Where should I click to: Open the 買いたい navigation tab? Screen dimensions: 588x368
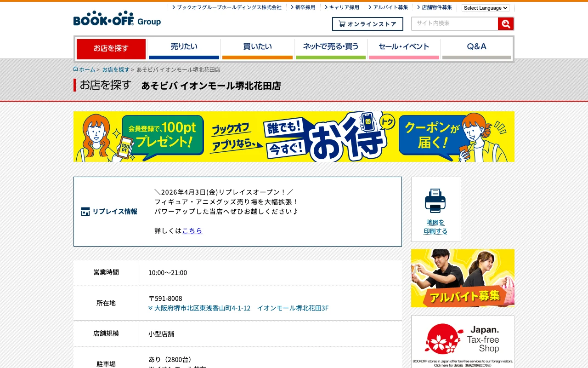(x=257, y=49)
